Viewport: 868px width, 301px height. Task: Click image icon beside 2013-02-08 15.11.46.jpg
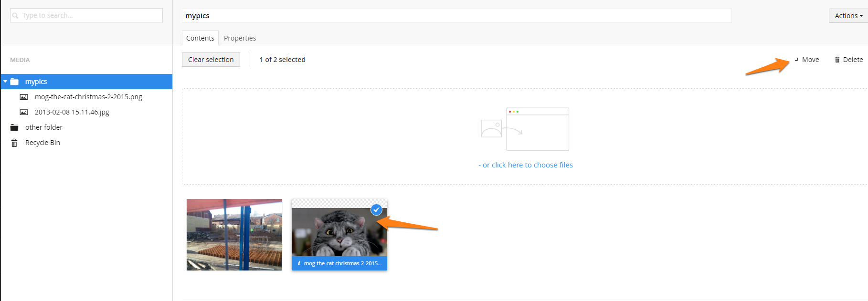pyautogui.click(x=23, y=112)
